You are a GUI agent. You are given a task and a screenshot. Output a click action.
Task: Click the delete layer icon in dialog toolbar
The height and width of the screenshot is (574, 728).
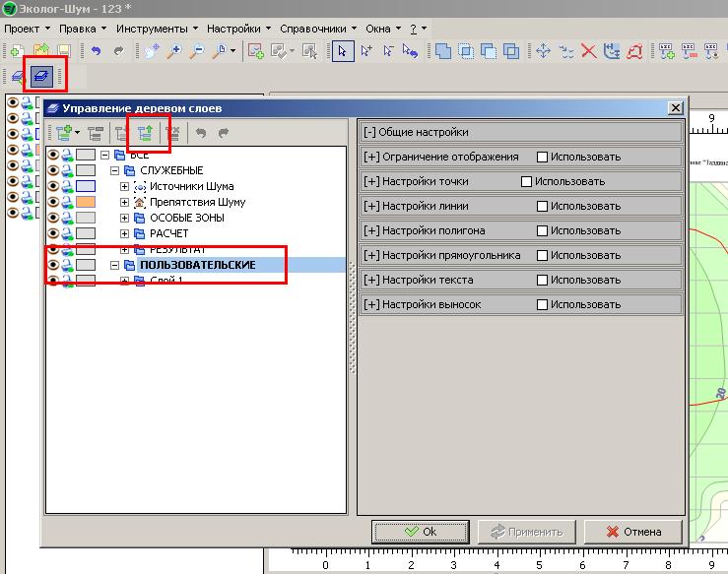(172, 133)
